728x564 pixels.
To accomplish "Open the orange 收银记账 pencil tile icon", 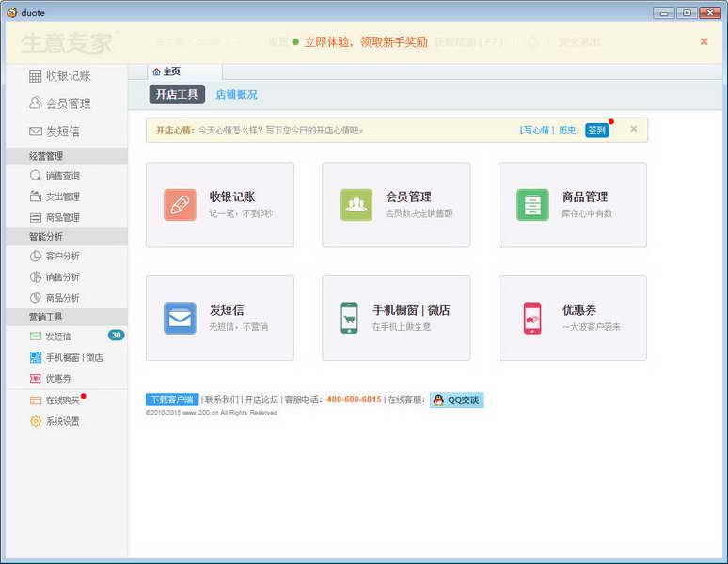I will click(180, 205).
